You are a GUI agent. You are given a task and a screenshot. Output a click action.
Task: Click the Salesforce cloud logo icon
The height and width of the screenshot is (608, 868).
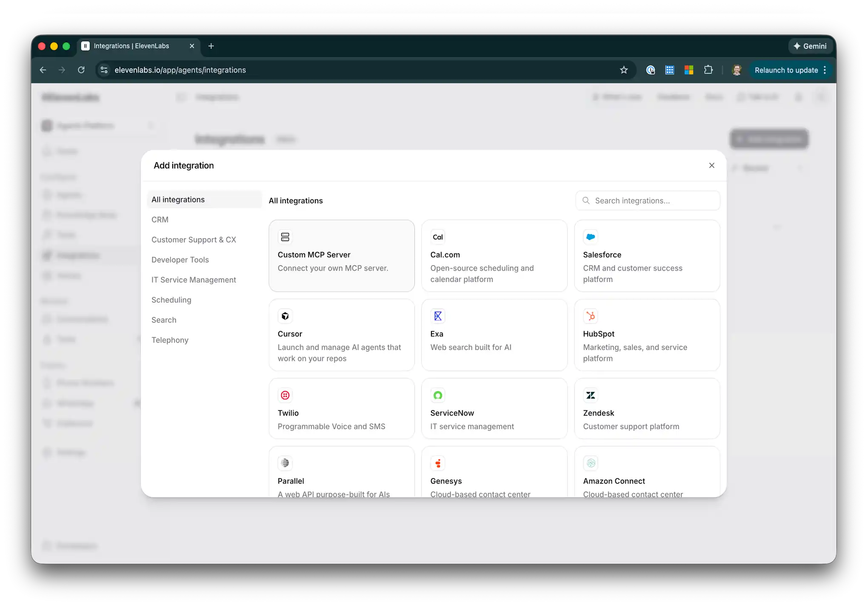click(591, 237)
